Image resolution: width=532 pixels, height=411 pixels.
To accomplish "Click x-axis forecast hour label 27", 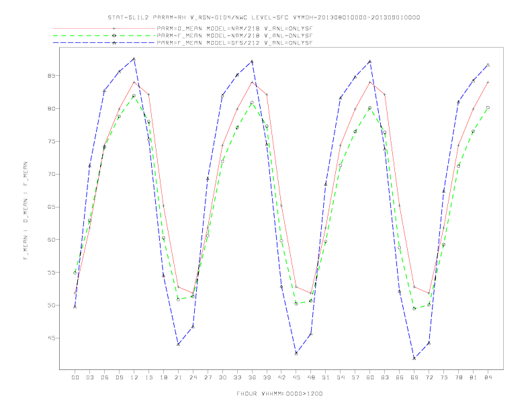I will click(208, 377).
